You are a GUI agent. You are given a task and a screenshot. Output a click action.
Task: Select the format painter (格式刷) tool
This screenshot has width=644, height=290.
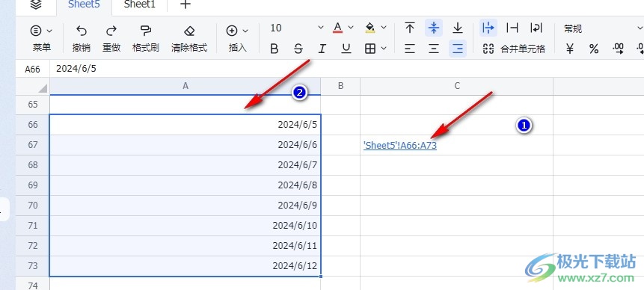point(145,31)
